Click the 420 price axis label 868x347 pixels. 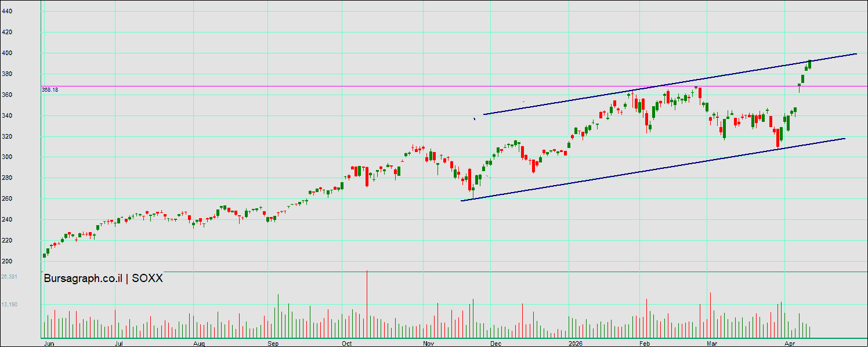[x=7, y=32]
